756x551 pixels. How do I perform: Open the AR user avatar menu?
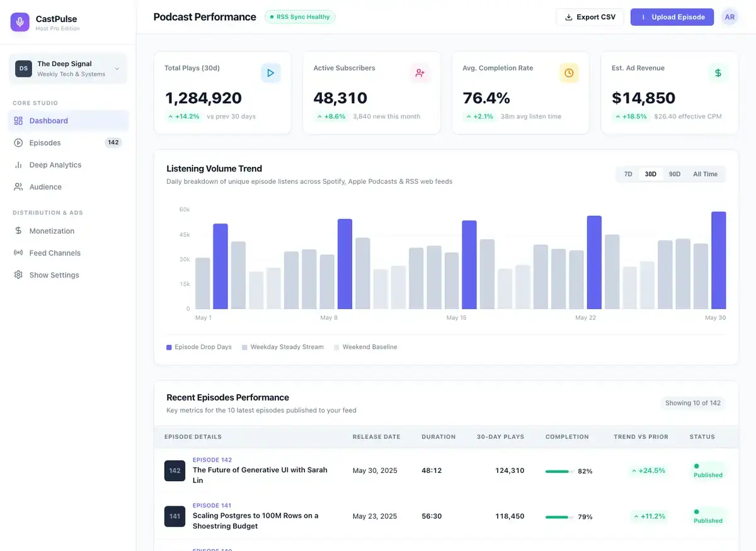[x=730, y=17]
